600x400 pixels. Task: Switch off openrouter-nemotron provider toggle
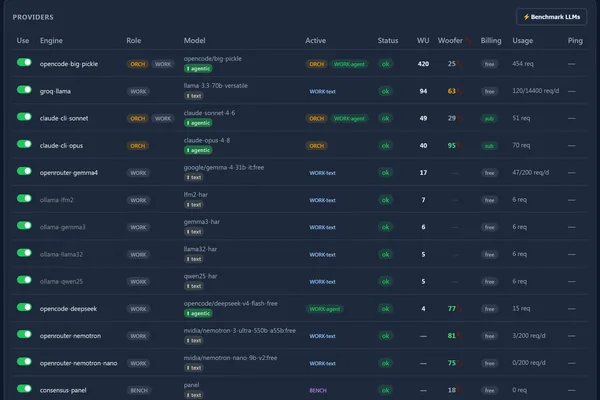click(x=24, y=334)
